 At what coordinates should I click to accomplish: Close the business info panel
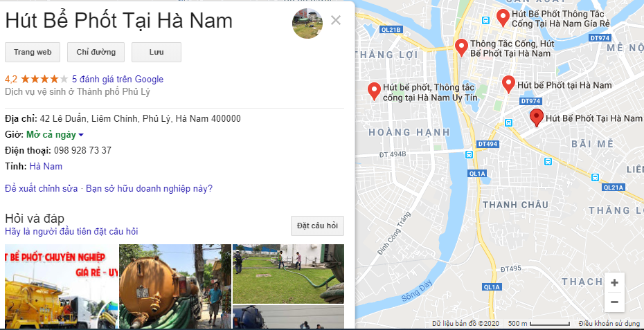tap(336, 20)
